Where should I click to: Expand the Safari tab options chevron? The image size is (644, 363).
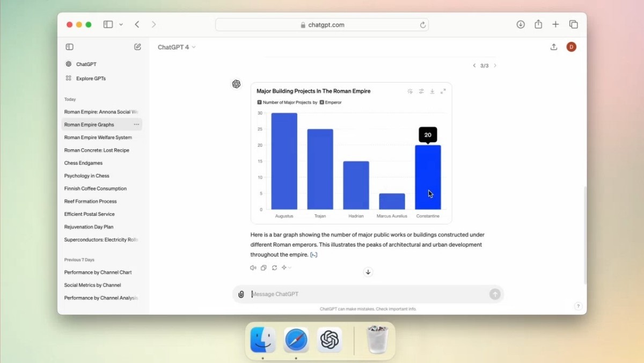click(x=121, y=24)
